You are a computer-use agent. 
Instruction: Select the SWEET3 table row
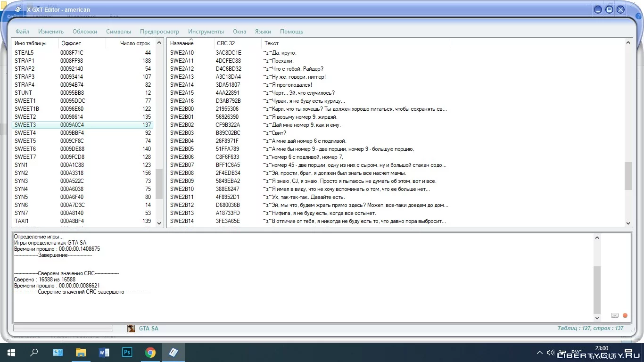(x=83, y=125)
